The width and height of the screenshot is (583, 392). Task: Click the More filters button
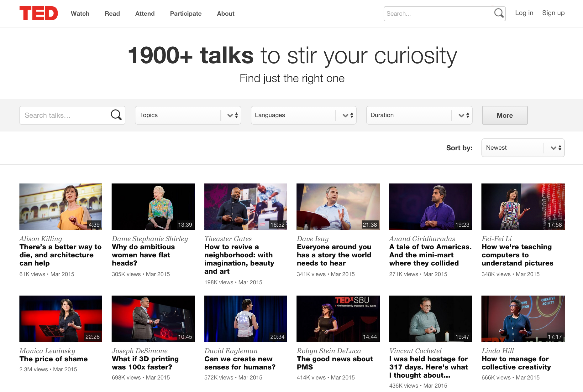click(505, 115)
